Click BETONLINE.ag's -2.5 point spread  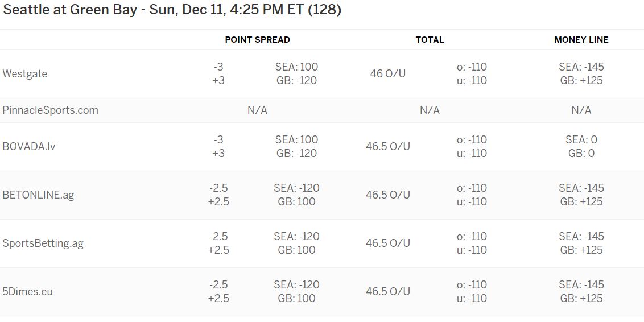(x=218, y=188)
